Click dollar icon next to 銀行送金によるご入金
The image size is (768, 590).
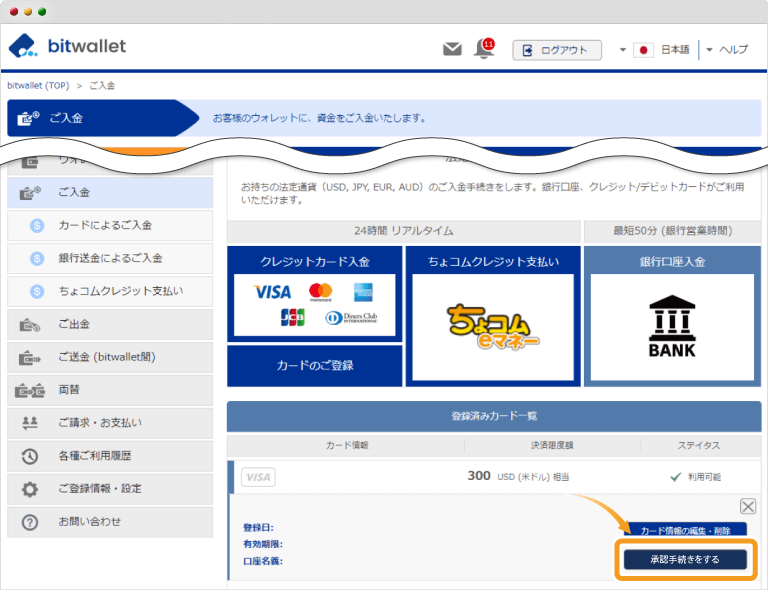pos(37,259)
